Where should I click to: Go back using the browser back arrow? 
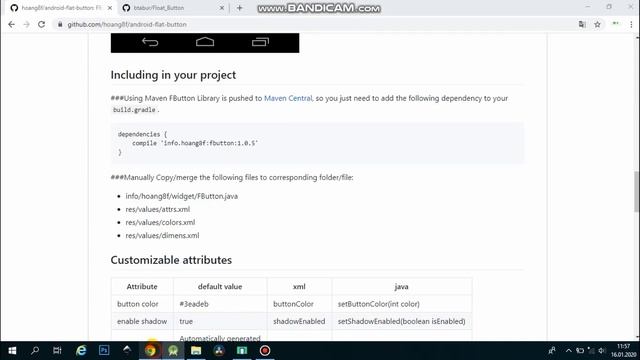(x=11, y=24)
